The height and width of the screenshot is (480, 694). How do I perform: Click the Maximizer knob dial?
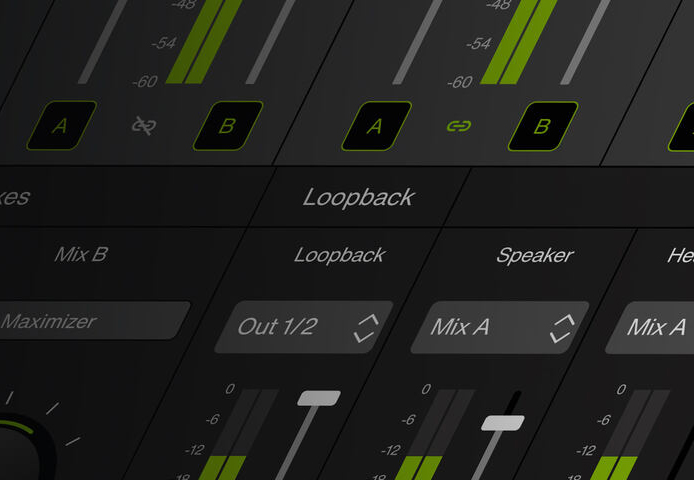[20, 449]
